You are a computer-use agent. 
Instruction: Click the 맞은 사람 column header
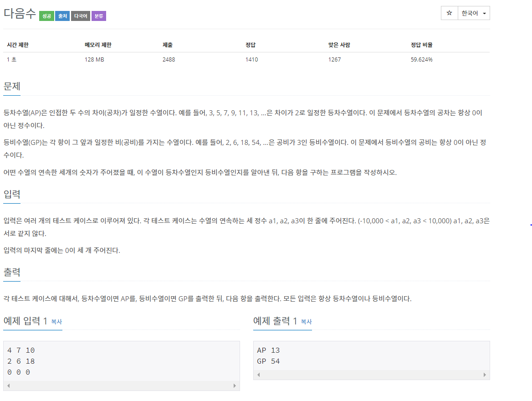pos(339,45)
